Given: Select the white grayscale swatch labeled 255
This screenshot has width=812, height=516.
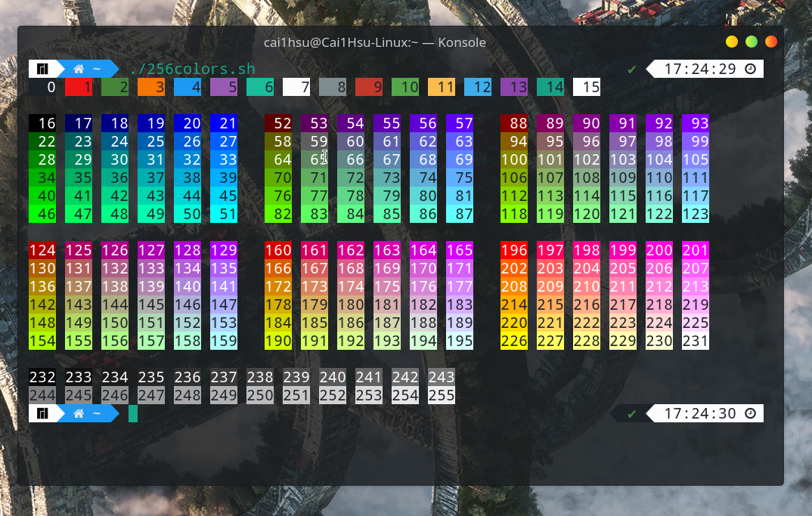Looking at the screenshot, I should (442, 395).
